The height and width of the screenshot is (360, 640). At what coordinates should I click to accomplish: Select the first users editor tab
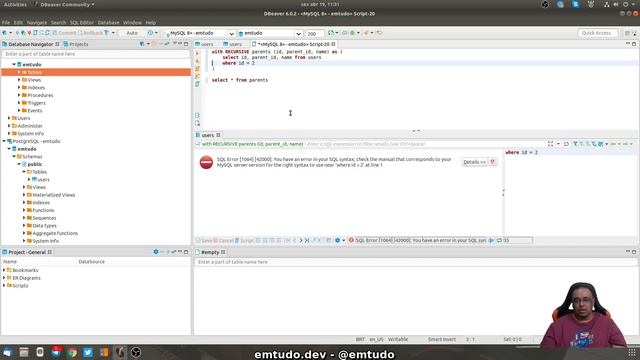(x=204, y=44)
